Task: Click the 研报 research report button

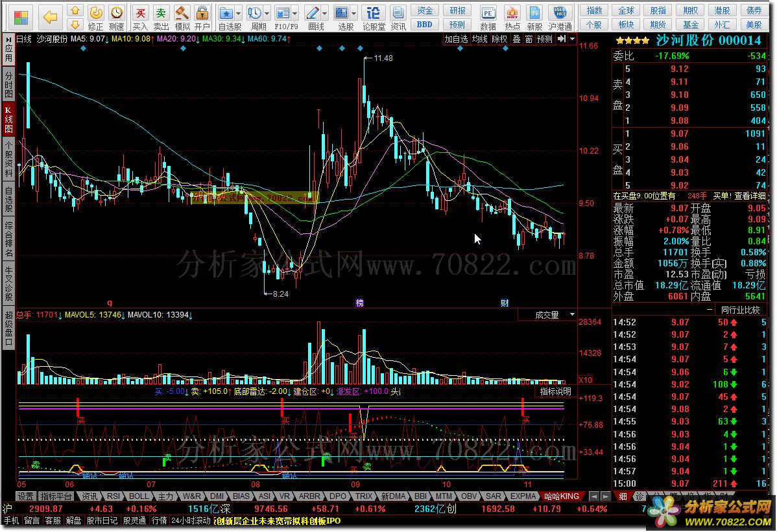Action: click(x=457, y=10)
